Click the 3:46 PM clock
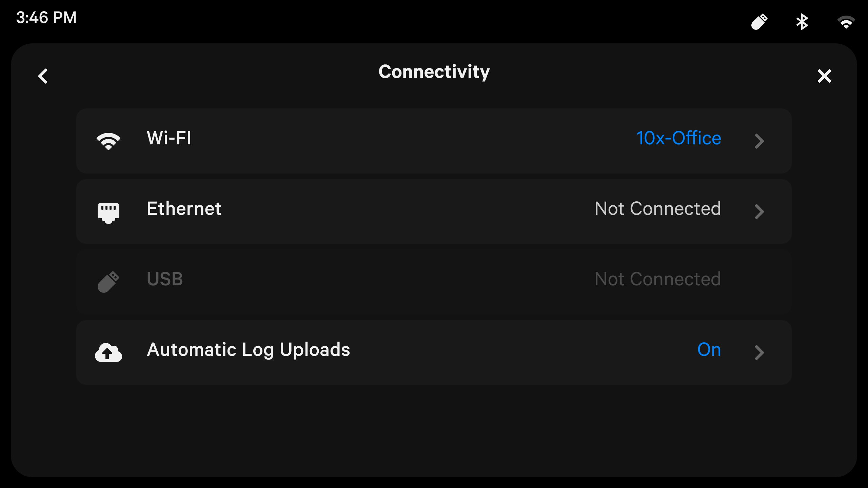The height and width of the screenshot is (488, 868). pos(46,18)
